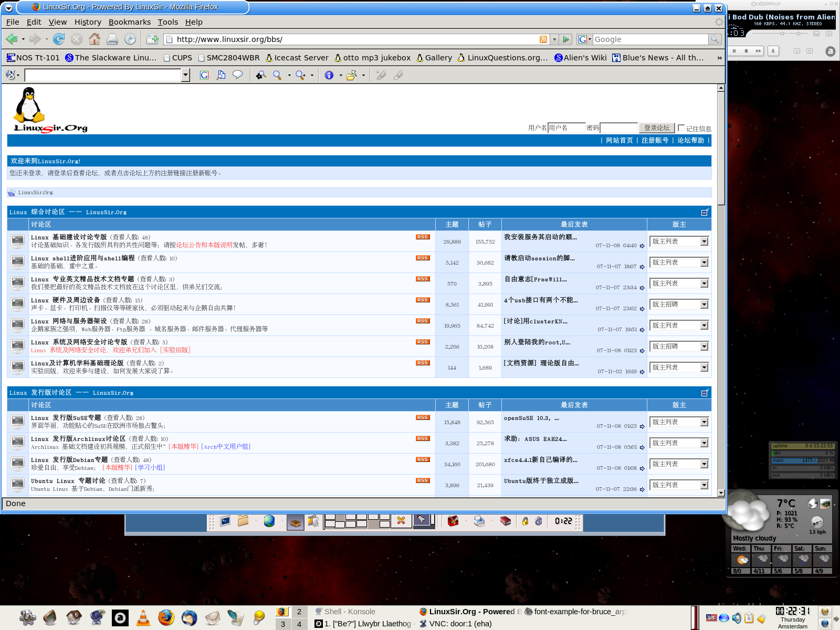This screenshot has width=840, height=630.
Task: Switch to virtual desktop 4
Action: (x=299, y=624)
